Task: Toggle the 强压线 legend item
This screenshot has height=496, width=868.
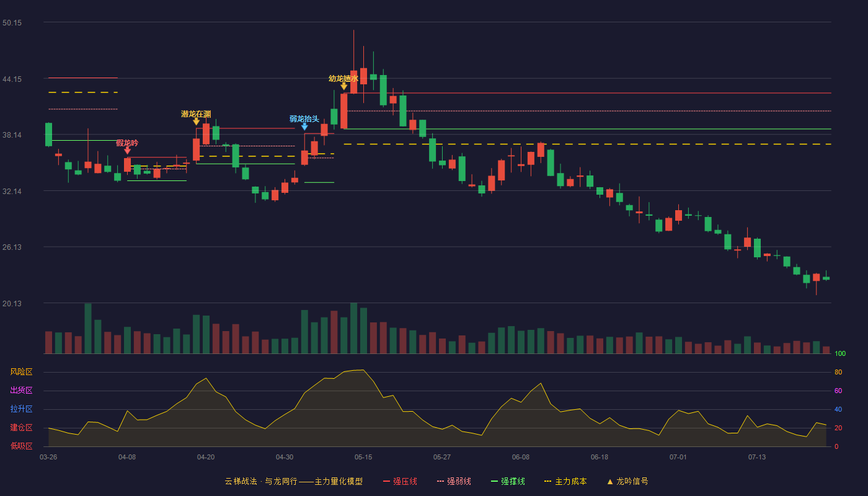Action: [x=400, y=481]
